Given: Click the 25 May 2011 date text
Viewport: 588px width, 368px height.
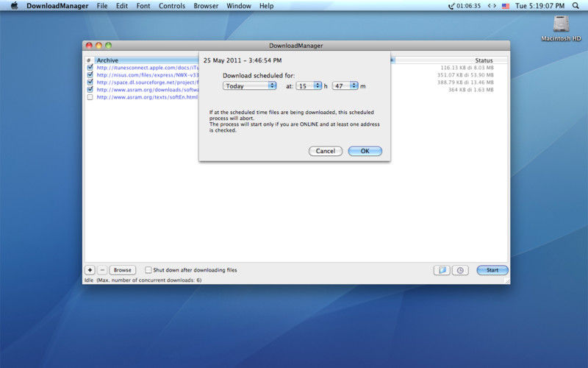Looking at the screenshot, I should [243, 60].
